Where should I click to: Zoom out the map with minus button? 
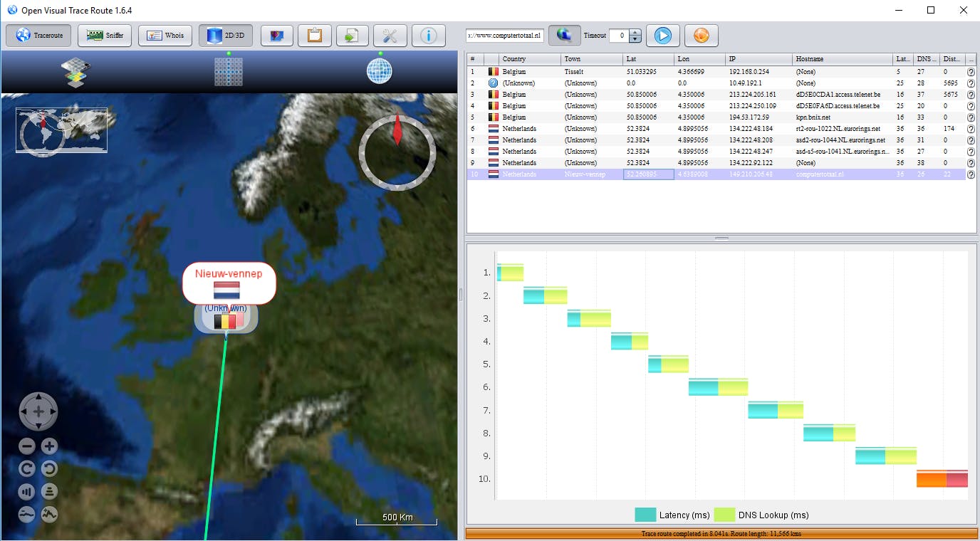[27, 446]
